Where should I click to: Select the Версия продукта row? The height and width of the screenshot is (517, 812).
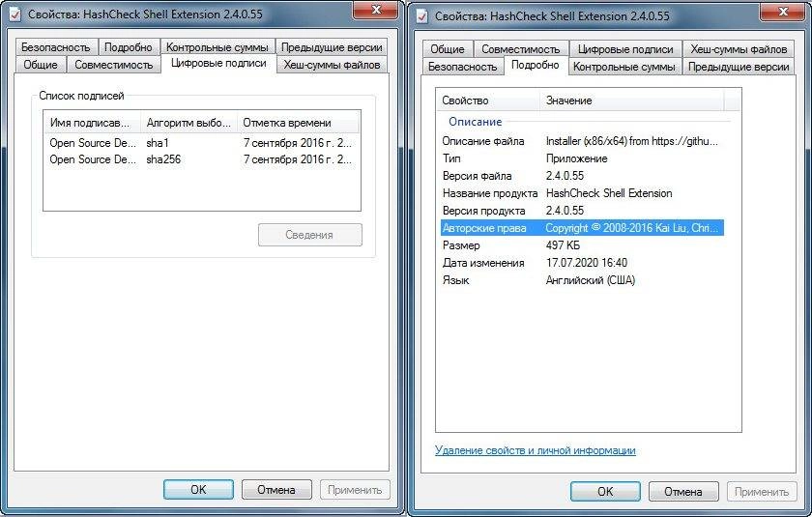582,211
